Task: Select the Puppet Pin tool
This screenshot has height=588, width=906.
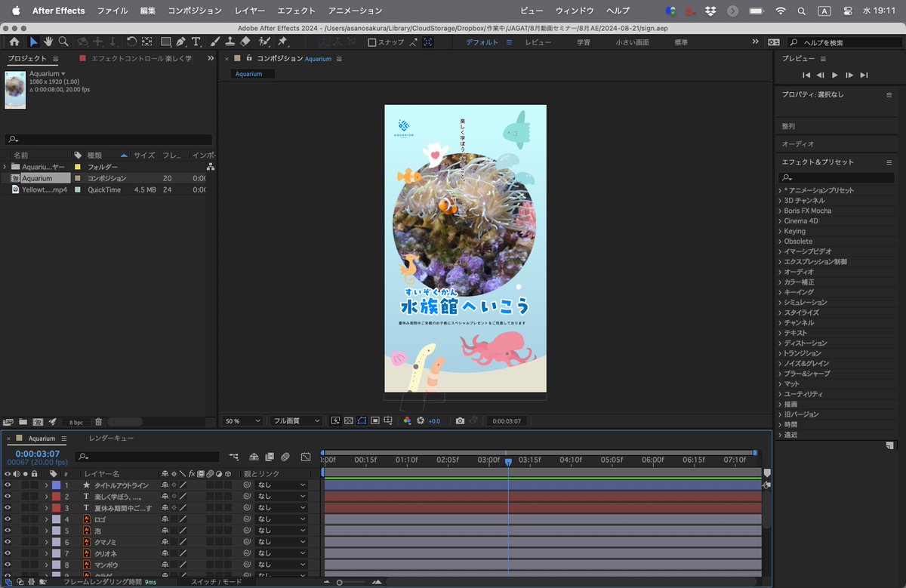Action: (282, 42)
